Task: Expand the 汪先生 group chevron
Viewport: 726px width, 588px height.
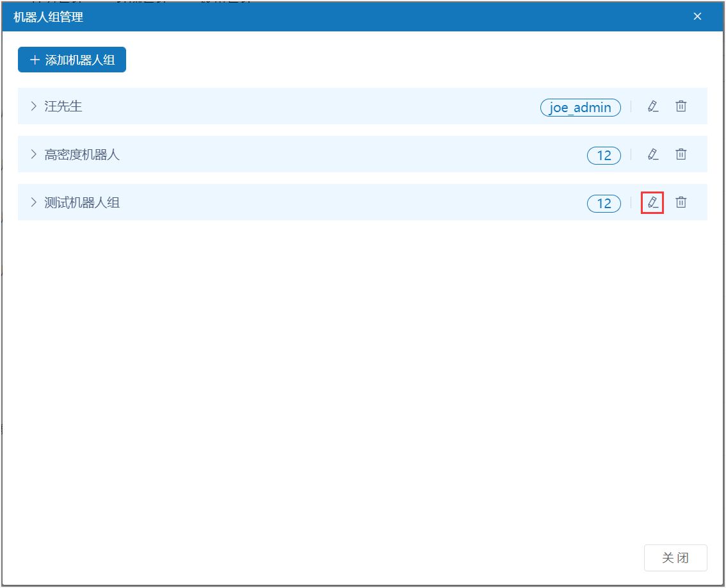Action: (34, 106)
